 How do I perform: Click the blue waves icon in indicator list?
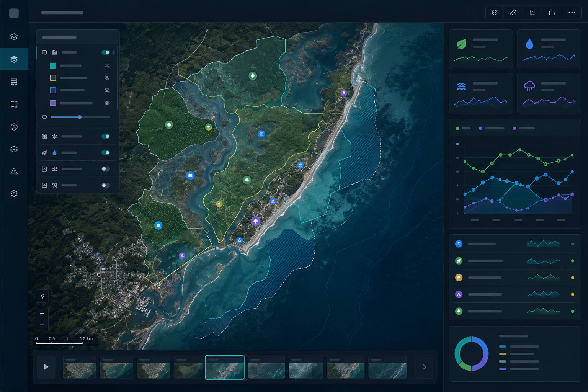459,244
